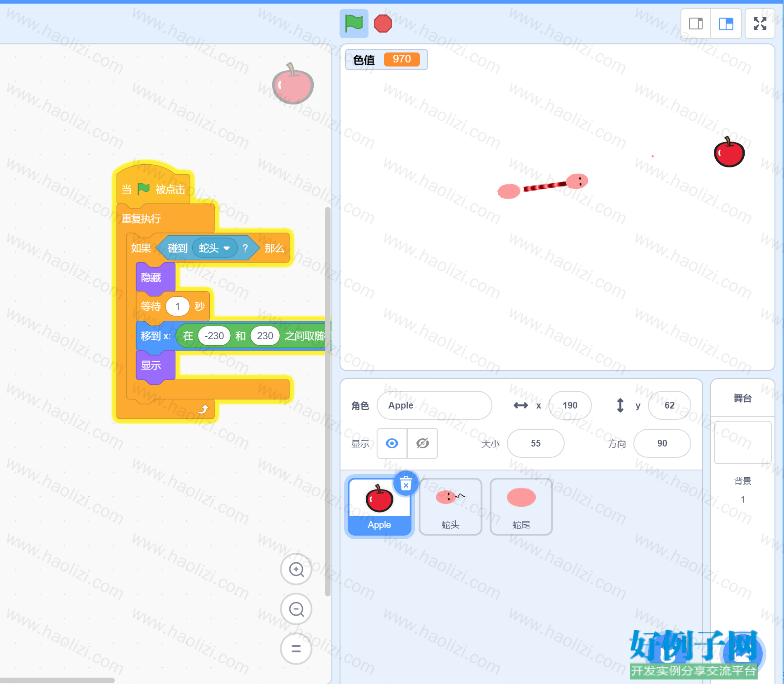Switch to small stage layout
The height and width of the screenshot is (684, 784).
point(696,24)
